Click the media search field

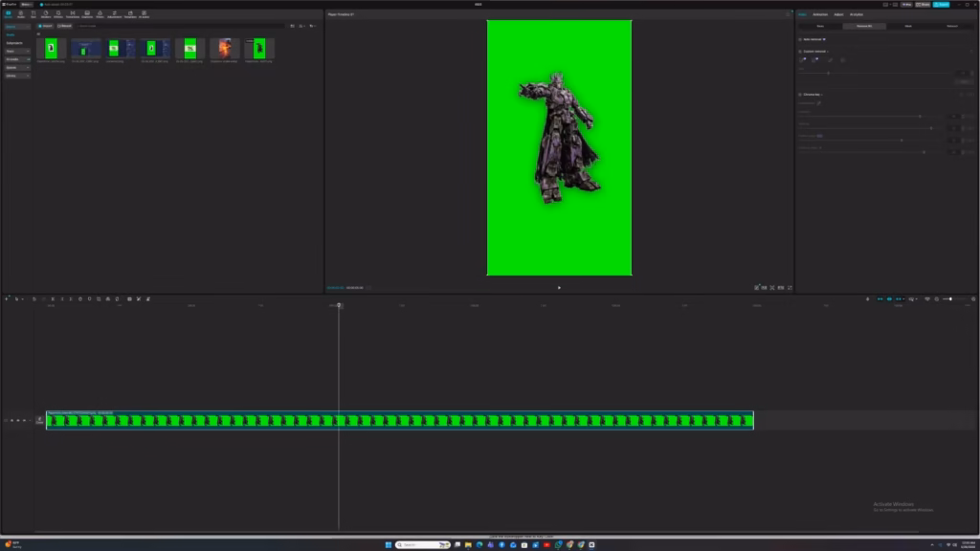[x=180, y=26]
